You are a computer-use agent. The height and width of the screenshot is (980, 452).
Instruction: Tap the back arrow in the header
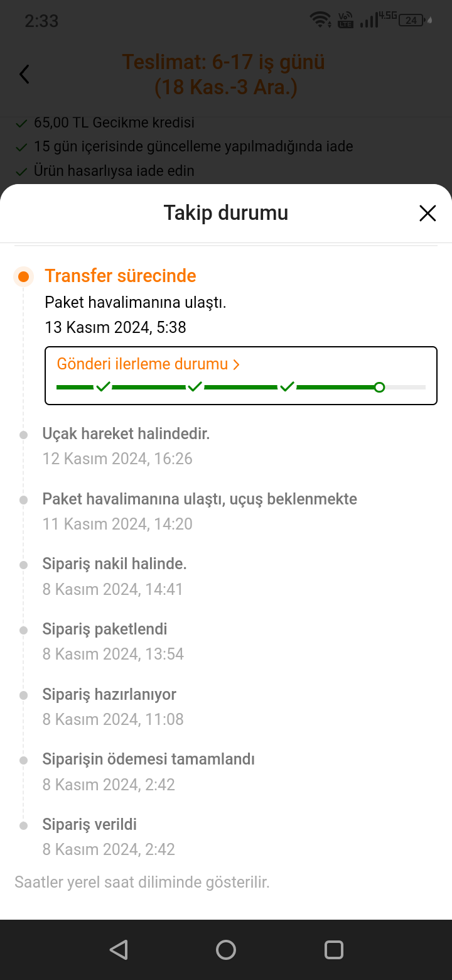click(24, 74)
